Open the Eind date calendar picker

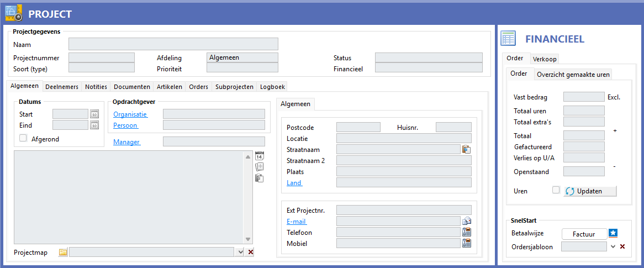point(94,125)
